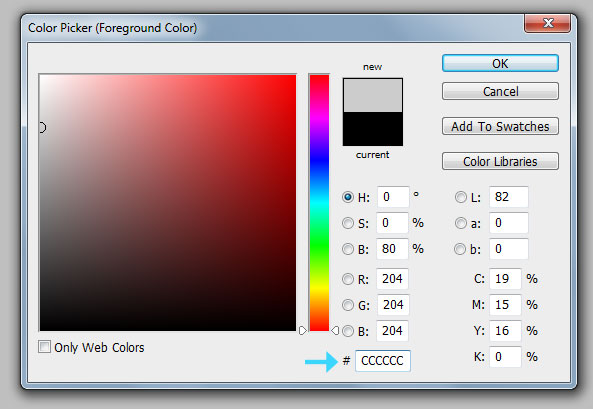593x409 pixels.
Task: Close the Color Picker dialog
Action: pos(547,23)
